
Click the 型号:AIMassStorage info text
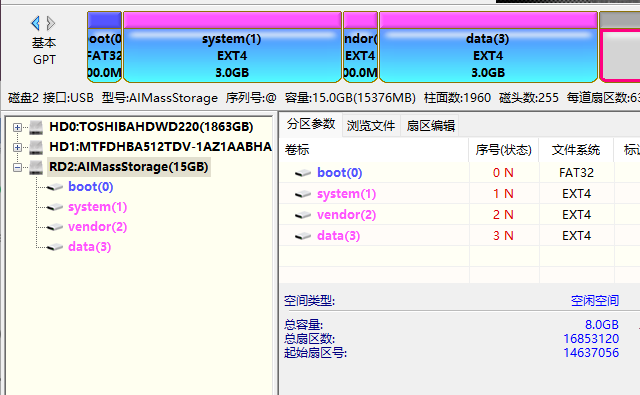click(x=160, y=98)
